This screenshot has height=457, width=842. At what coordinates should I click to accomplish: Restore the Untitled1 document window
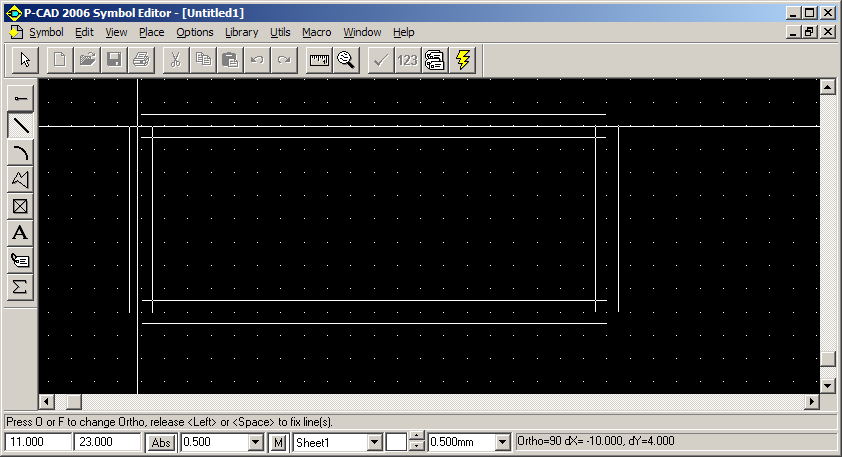(810, 32)
